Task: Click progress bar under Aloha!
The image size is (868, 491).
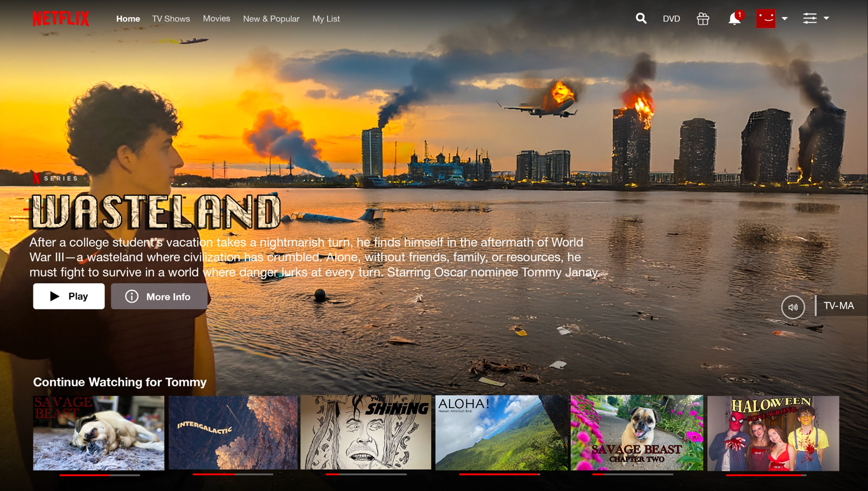Action: tap(500, 474)
